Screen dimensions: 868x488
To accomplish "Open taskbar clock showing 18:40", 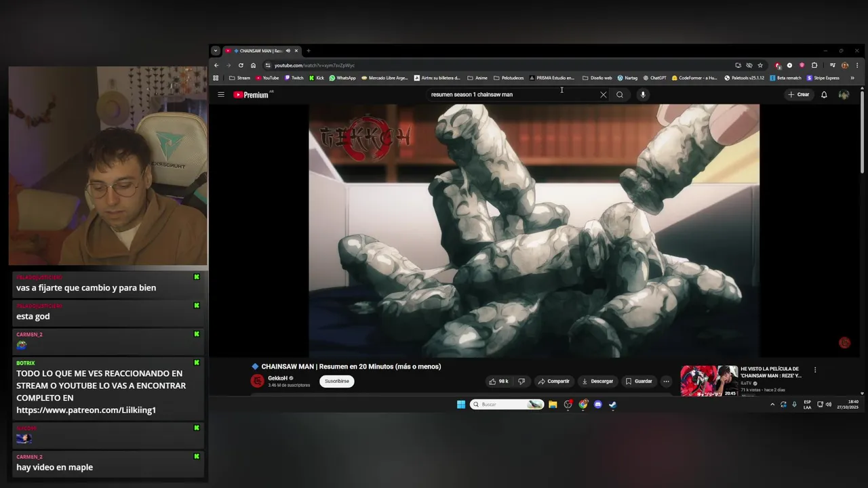I will pyautogui.click(x=848, y=405).
